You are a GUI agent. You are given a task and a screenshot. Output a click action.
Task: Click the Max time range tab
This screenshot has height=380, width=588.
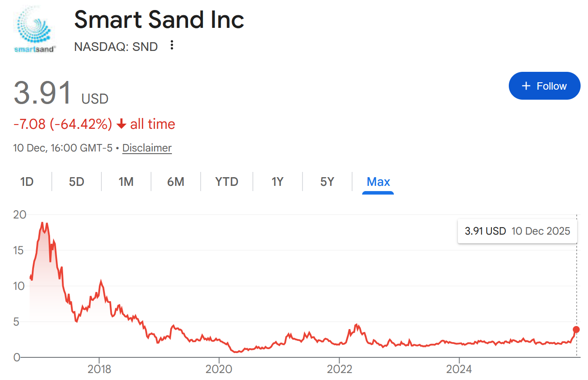click(378, 182)
